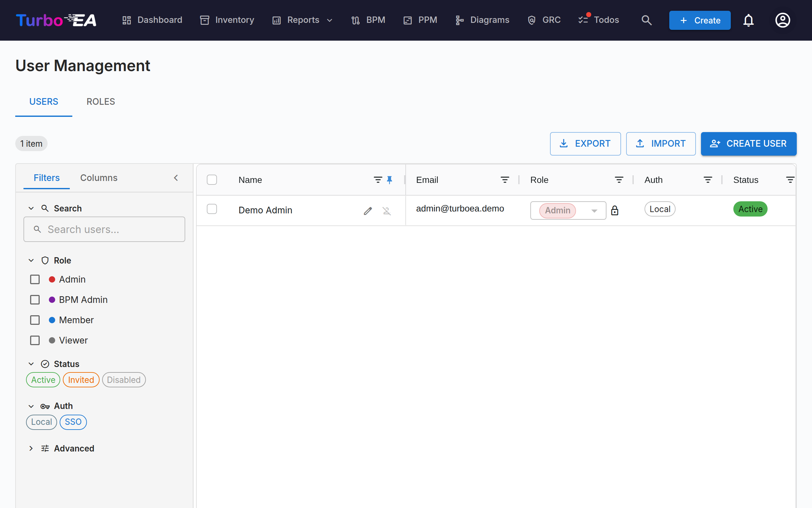Collapse the Status filter section
812x508 pixels.
(x=31, y=364)
